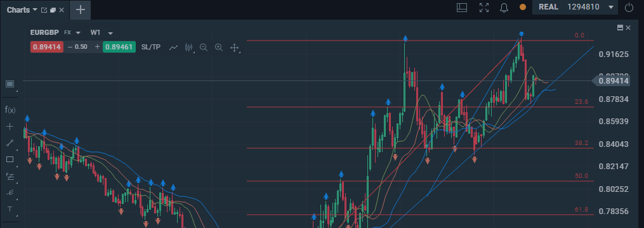The image size is (644, 228).
Task: Click the 0.84043 price axis value
Action: (x=614, y=144)
